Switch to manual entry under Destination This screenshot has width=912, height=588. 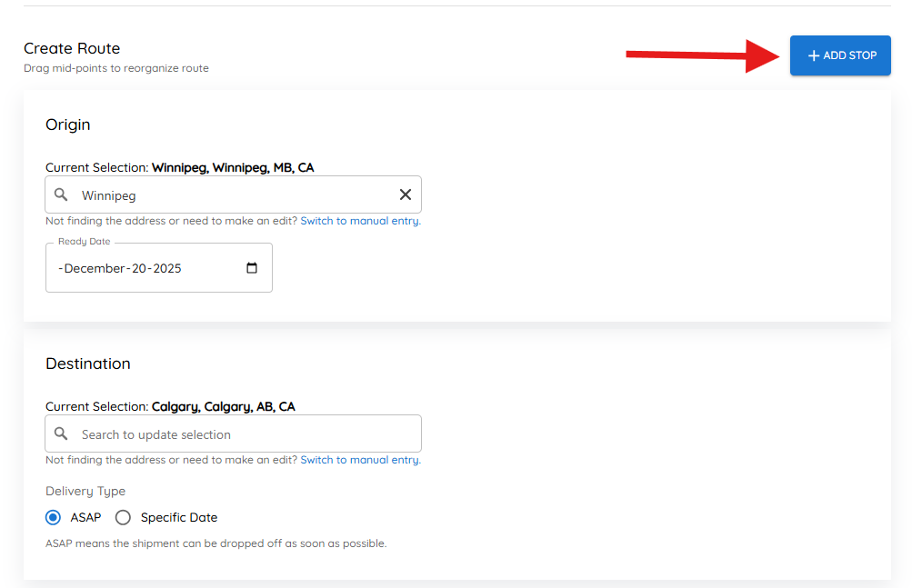(x=360, y=460)
